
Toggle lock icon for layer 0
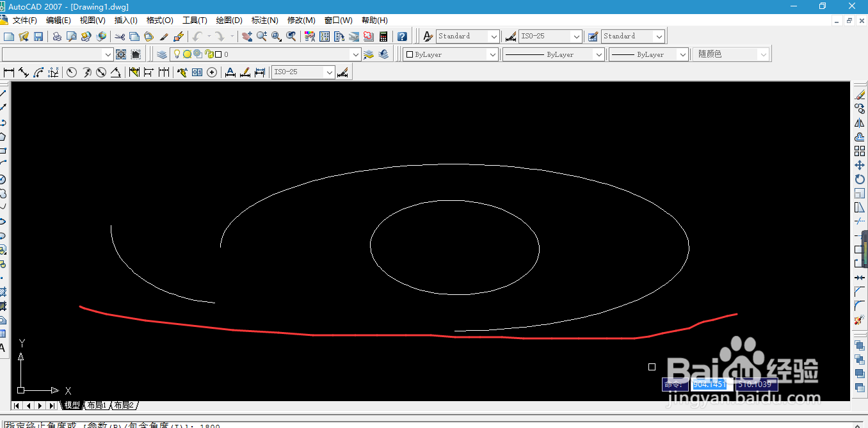209,54
